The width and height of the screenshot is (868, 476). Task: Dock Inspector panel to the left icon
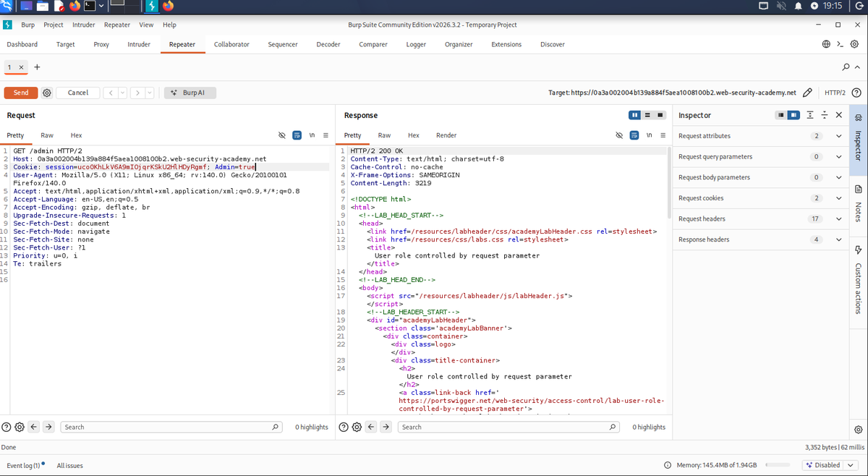pos(781,115)
